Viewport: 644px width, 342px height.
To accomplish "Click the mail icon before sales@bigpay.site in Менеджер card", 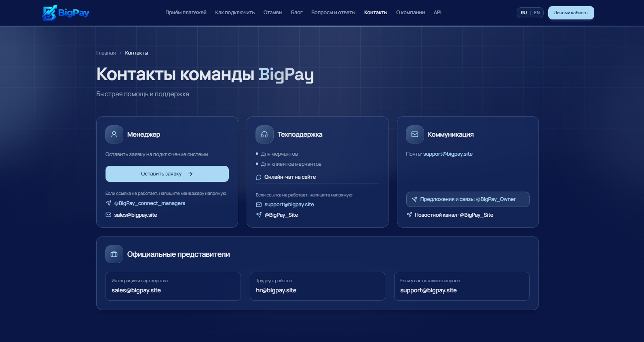I will [x=108, y=215].
